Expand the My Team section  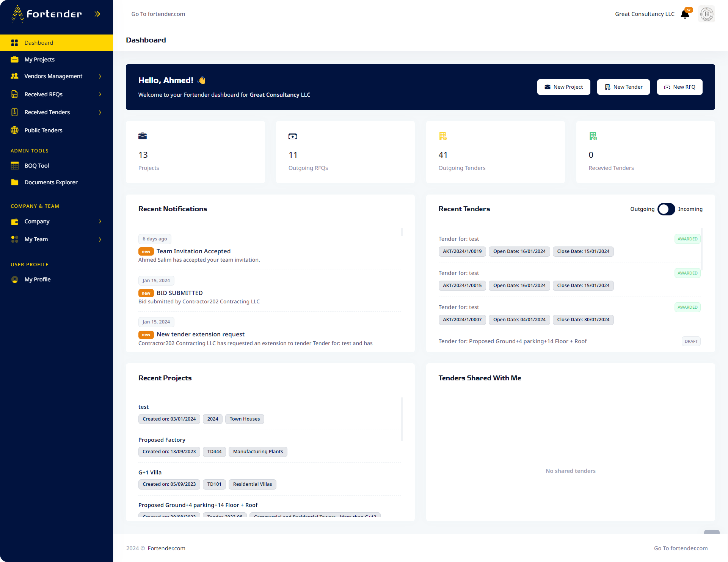[100, 239]
